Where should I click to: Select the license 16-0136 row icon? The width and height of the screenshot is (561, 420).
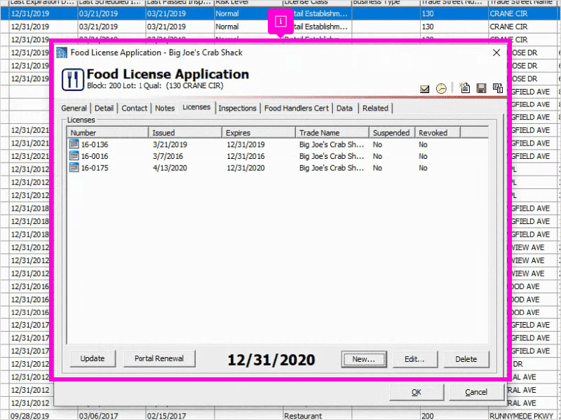click(x=74, y=144)
